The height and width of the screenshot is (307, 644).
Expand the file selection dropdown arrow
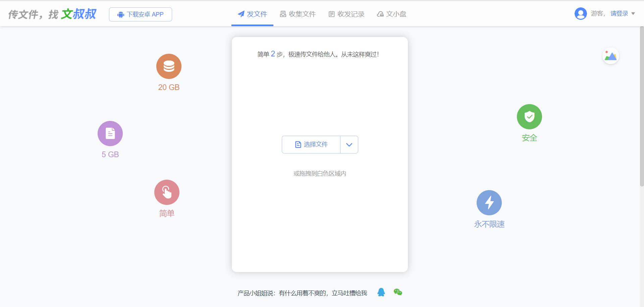349,144
